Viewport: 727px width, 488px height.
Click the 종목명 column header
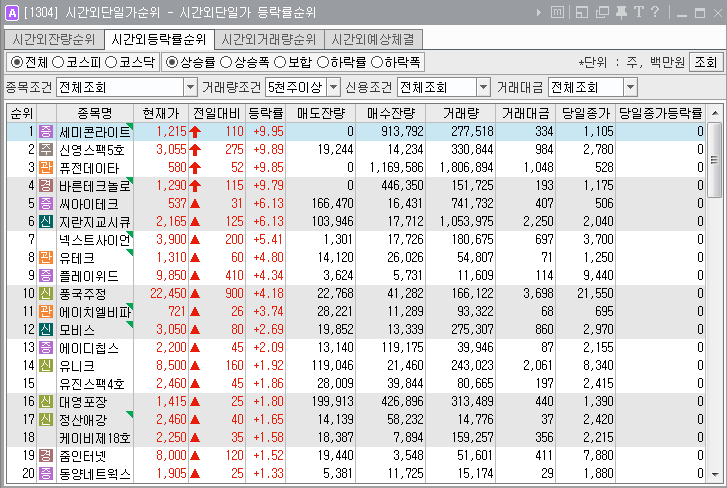tap(95, 113)
